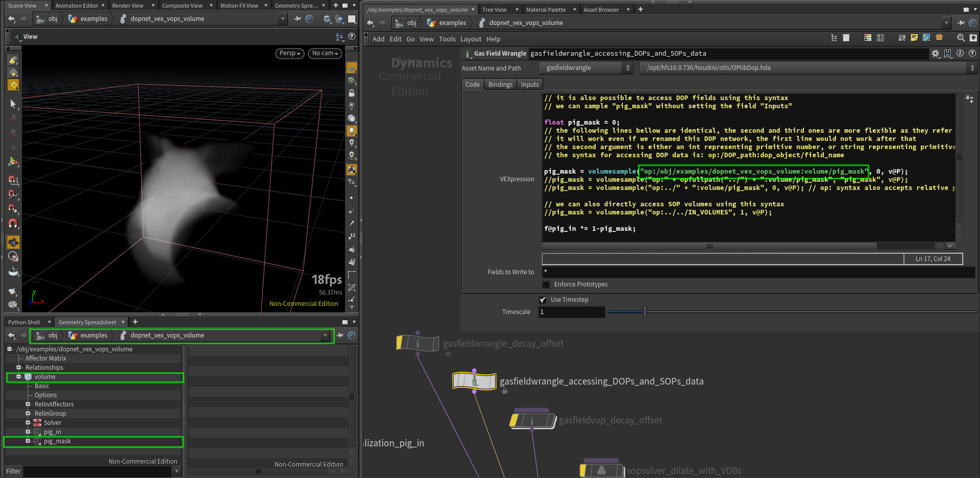Adjust the Timescale slider handle
Image resolution: width=980 pixels, height=478 pixels.
point(645,312)
